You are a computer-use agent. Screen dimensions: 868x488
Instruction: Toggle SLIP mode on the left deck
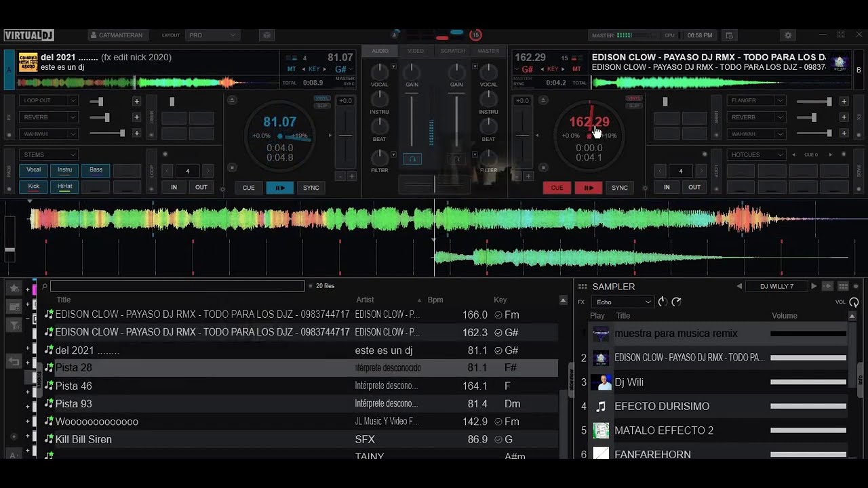322,106
